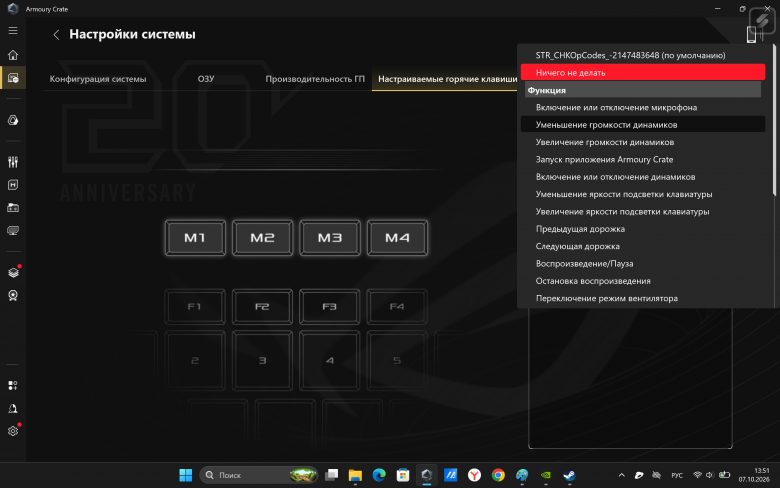Choose Ничего не делать in the list

tap(643, 72)
